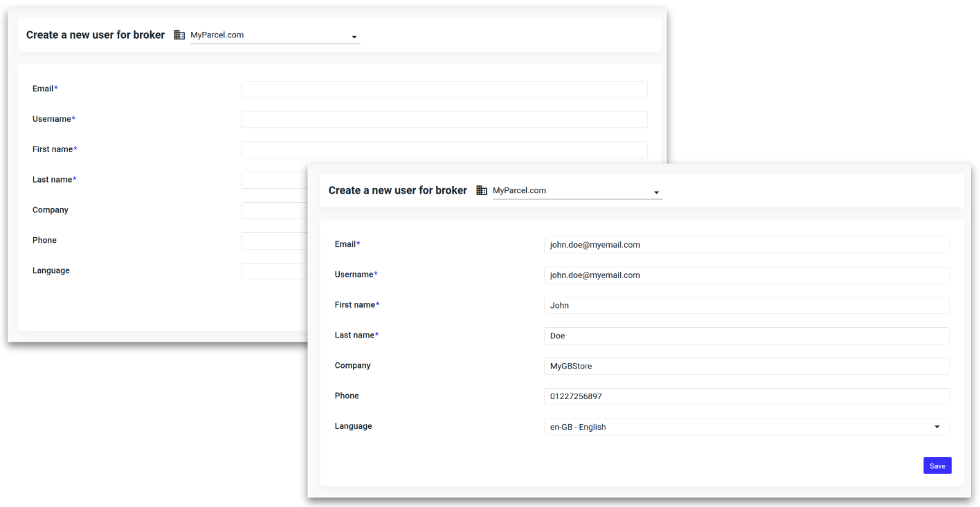Click the Username field containing john.doe@myemail.com
The height and width of the screenshot is (507, 980).
pos(746,275)
